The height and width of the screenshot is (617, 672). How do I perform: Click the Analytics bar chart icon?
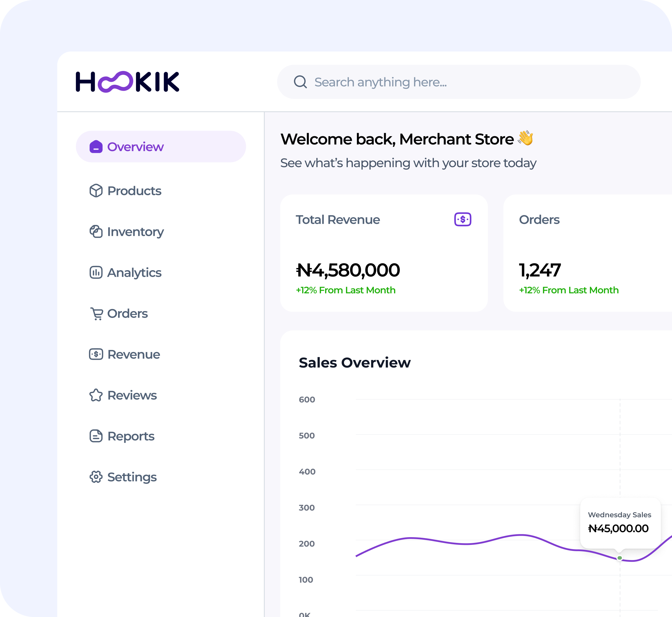coord(96,272)
